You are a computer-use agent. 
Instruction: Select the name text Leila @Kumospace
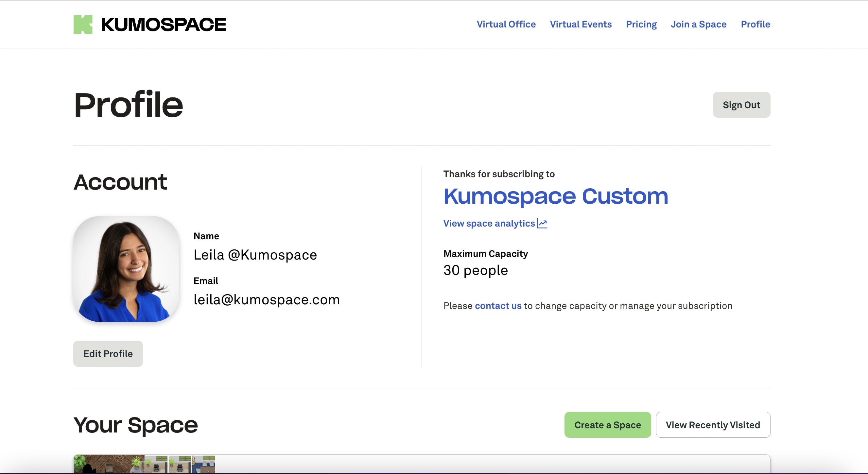255,255
